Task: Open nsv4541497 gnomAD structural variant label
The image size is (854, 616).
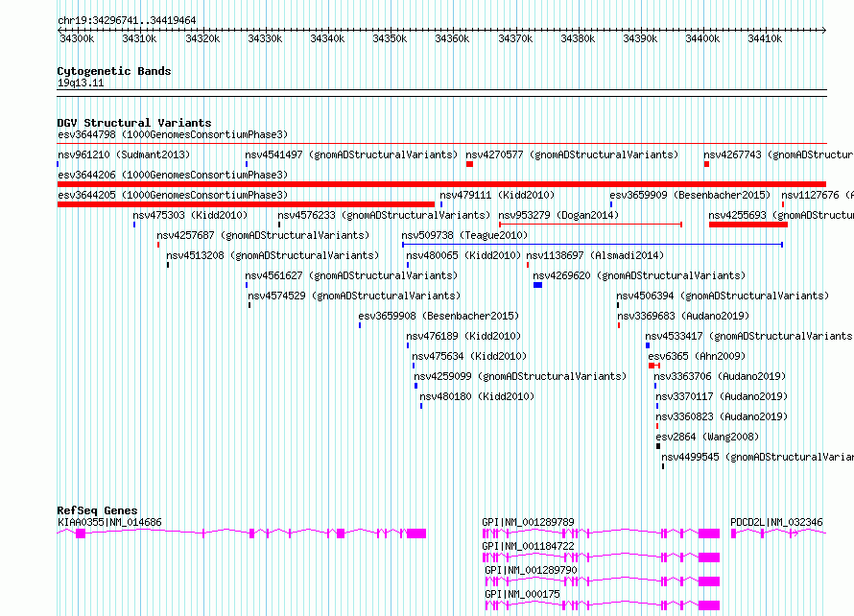Action: point(351,154)
